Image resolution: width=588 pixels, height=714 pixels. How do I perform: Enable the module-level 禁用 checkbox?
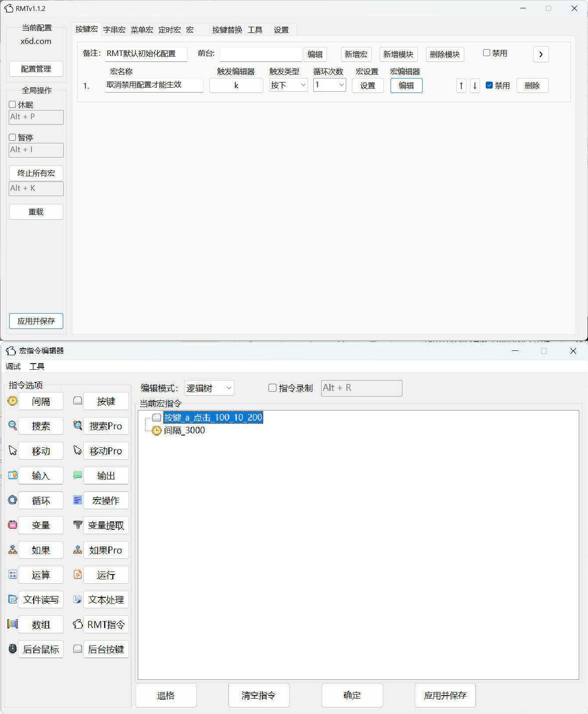pyautogui.click(x=486, y=53)
